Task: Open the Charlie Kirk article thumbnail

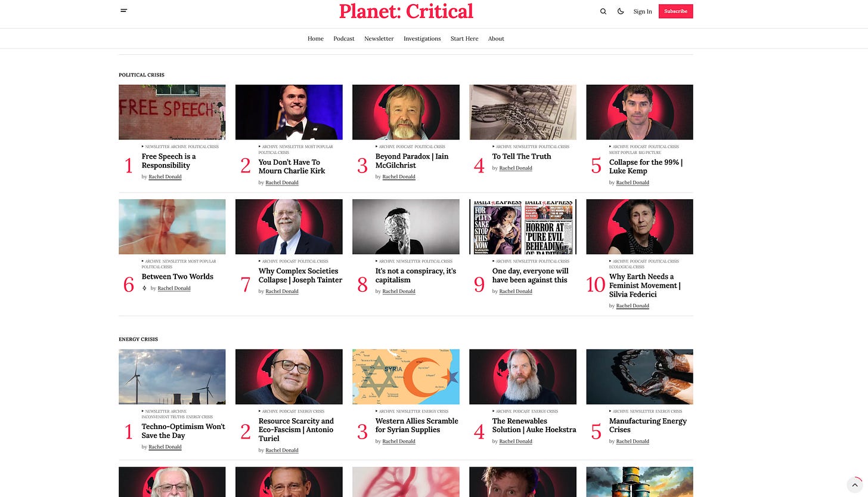Action: 289,112
